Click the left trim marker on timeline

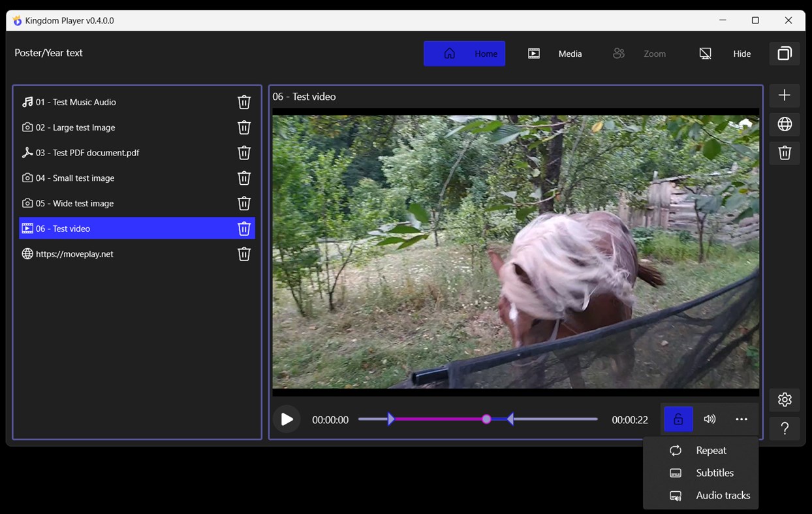[390, 419]
